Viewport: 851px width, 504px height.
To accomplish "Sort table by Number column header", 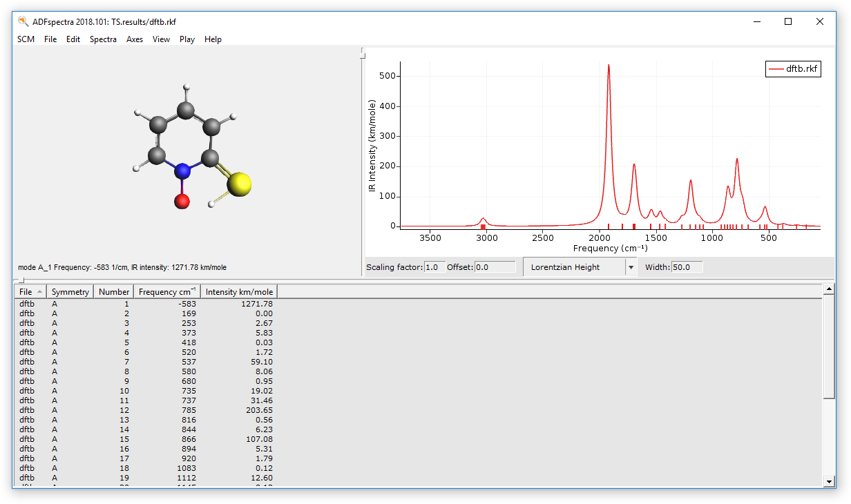I will tap(114, 292).
